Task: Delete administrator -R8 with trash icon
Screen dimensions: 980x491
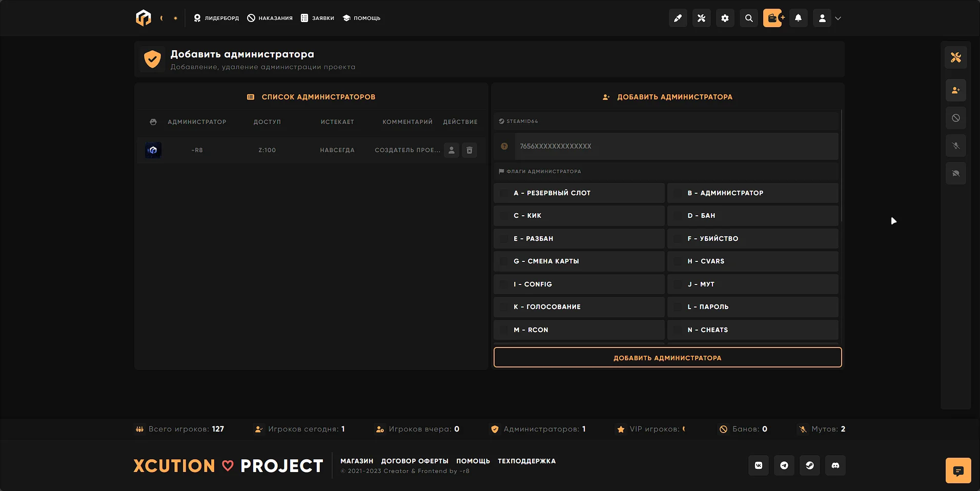Action: pyautogui.click(x=469, y=150)
